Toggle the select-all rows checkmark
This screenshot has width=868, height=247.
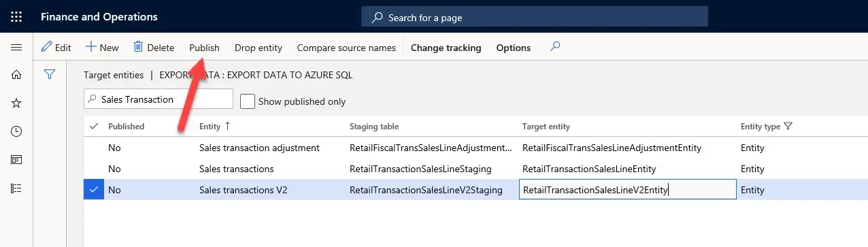point(94,126)
